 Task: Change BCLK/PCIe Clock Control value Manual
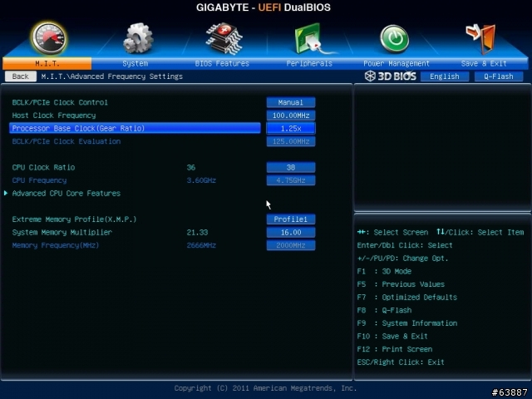(291, 102)
